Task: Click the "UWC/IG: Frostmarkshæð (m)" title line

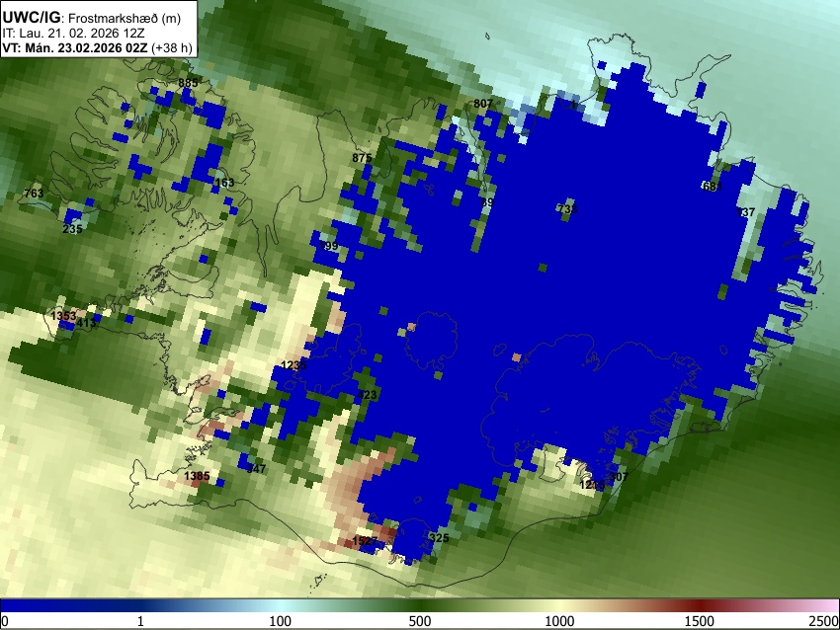Action: click(x=91, y=18)
